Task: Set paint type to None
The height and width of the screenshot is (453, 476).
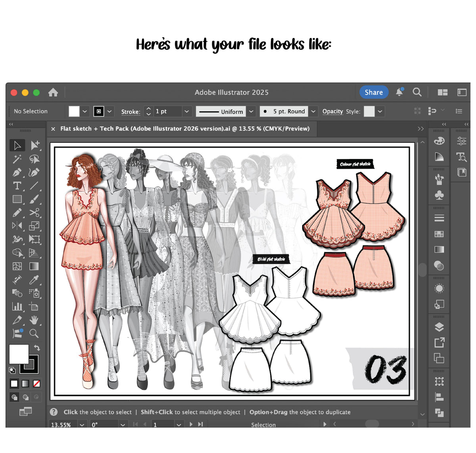Action: tap(36, 384)
